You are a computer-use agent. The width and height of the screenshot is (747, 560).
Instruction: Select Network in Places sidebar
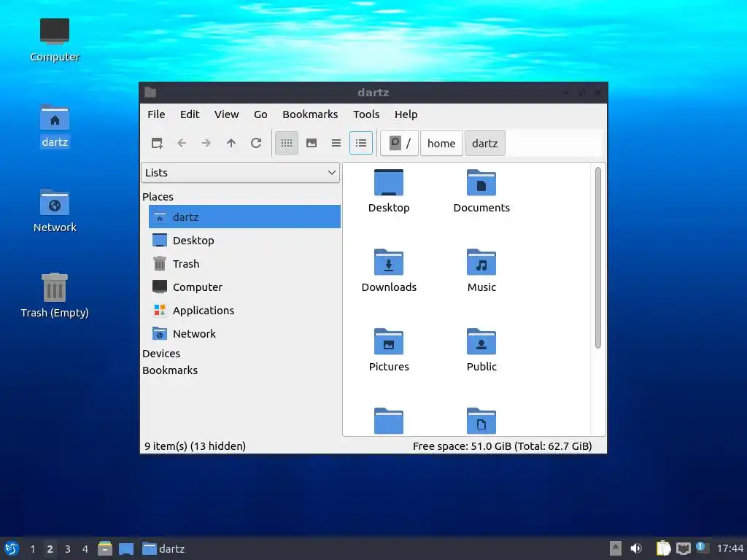[244, 333]
